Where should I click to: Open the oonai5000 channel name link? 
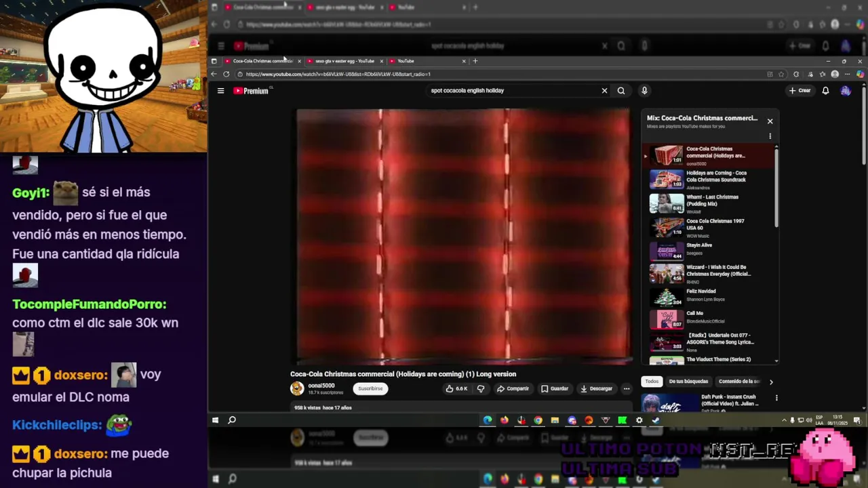[321, 386]
